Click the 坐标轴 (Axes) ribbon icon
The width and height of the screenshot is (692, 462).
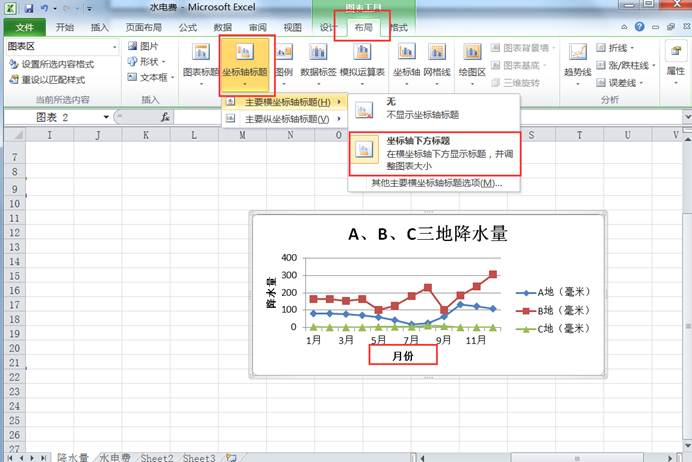(x=407, y=60)
